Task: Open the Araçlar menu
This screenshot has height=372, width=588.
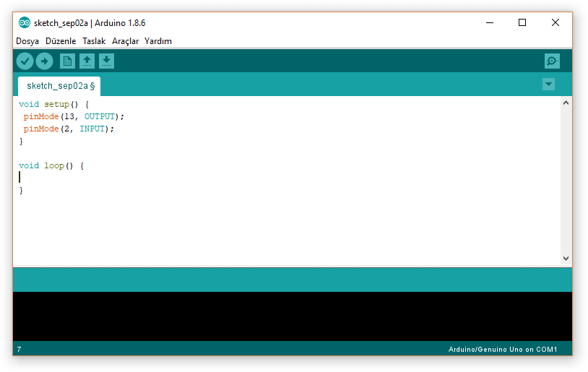Action: coord(125,41)
